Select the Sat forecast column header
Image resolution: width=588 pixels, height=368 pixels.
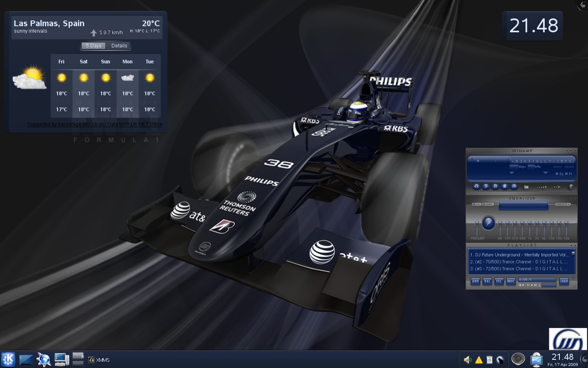(x=84, y=62)
